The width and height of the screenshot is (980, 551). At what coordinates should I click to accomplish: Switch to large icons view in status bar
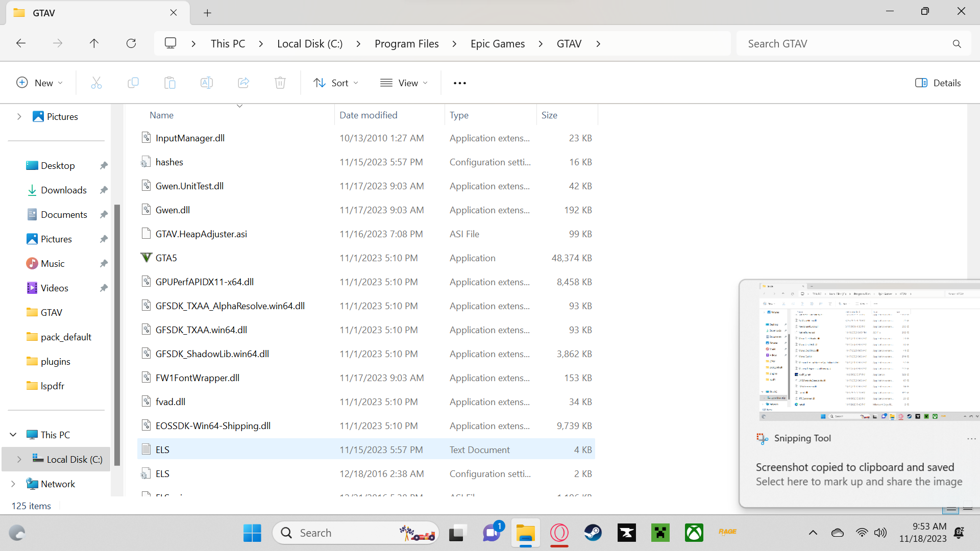click(968, 509)
